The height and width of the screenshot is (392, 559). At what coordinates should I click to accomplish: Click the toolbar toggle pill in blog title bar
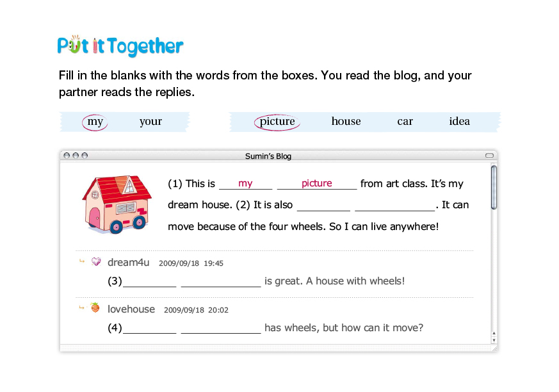click(490, 156)
